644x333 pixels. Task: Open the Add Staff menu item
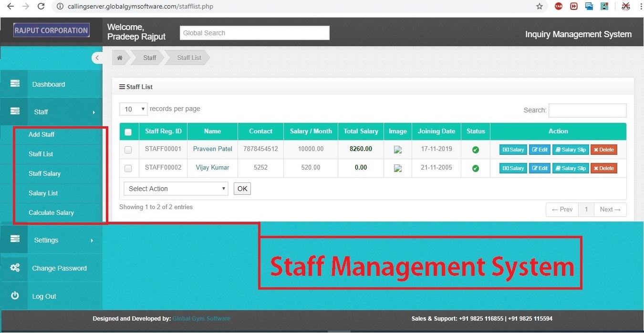coord(42,134)
